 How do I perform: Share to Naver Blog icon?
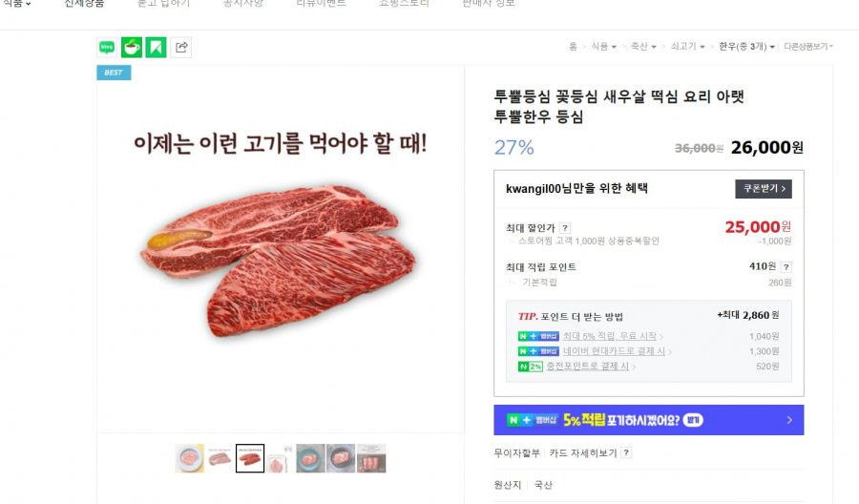[107, 47]
